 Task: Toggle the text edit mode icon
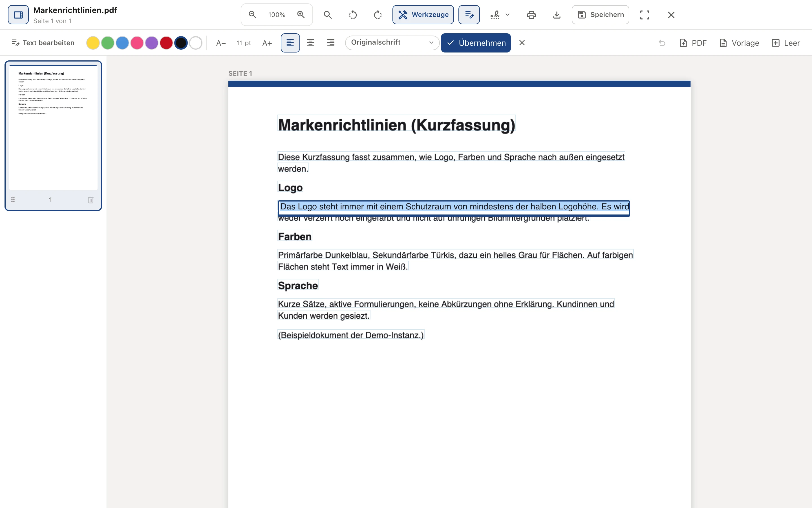point(469,15)
